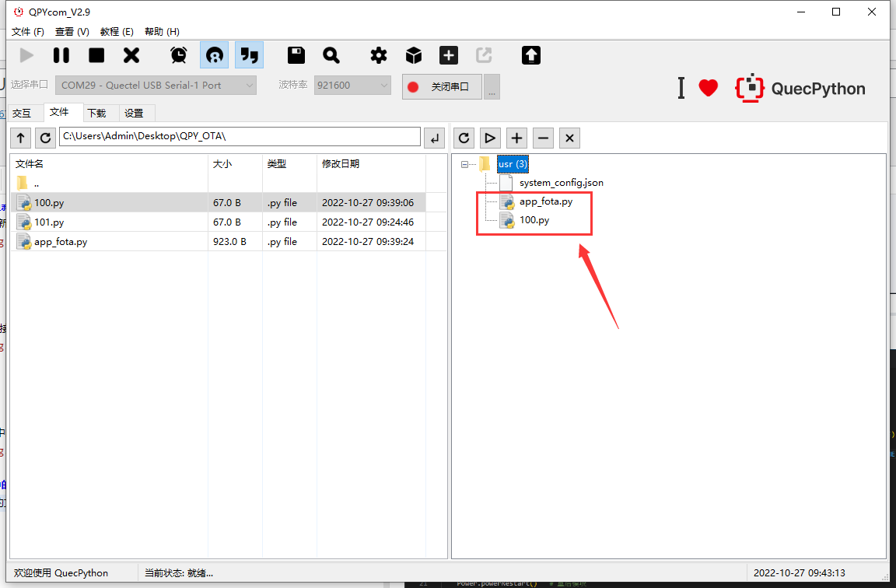Screen dimensions: 896x588
Task: Collapse the usr folder tree node
Action: (x=465, y=164)
